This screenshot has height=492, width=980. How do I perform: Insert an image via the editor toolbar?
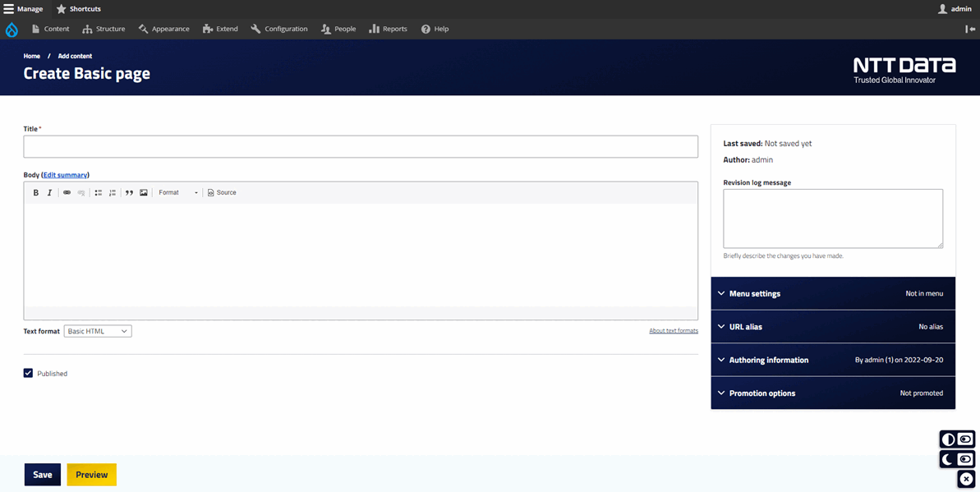tap(144, 193)
